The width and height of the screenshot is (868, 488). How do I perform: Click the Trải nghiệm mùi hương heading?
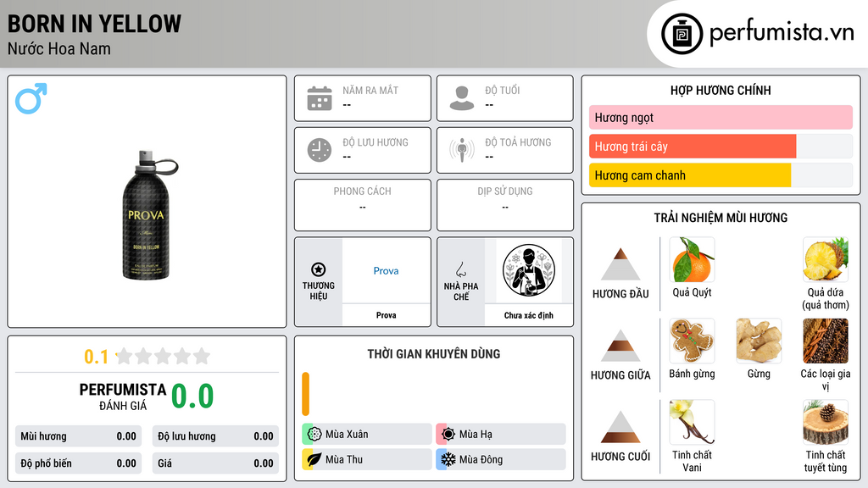coord(721,218)
